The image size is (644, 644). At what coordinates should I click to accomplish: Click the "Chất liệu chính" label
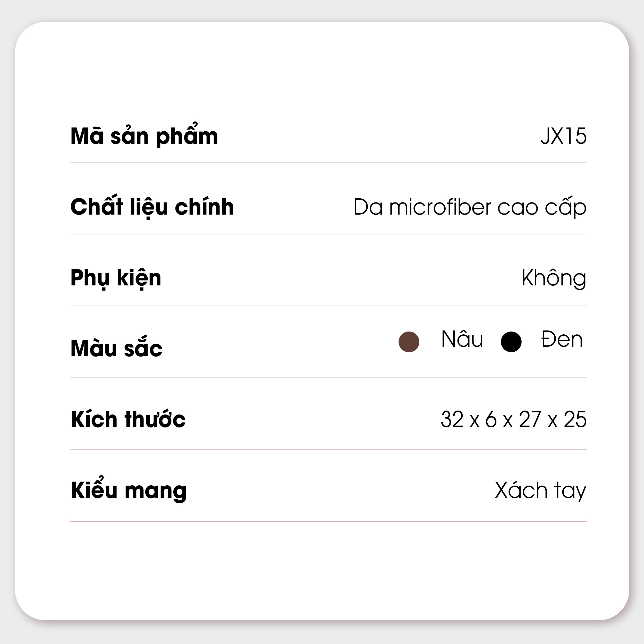pos(152,207)
